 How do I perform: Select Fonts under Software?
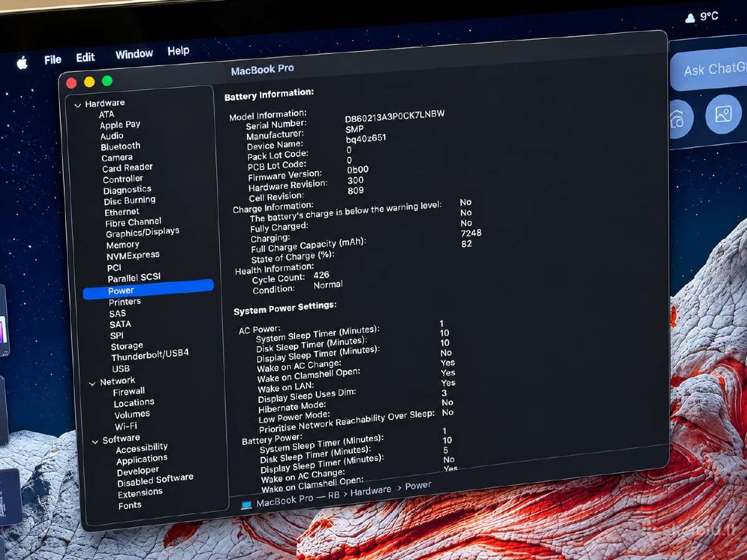tap(129, 505)
